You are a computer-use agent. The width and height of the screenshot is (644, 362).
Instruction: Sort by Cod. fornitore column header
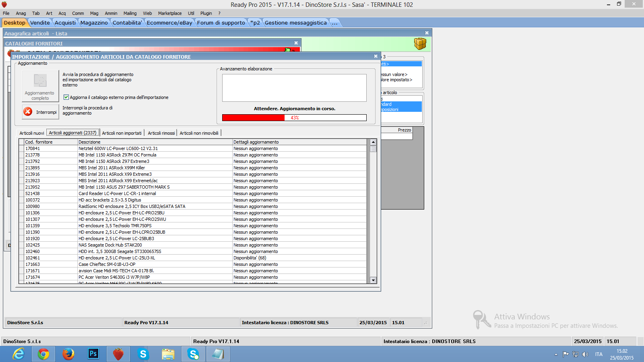tap(51, 142)
